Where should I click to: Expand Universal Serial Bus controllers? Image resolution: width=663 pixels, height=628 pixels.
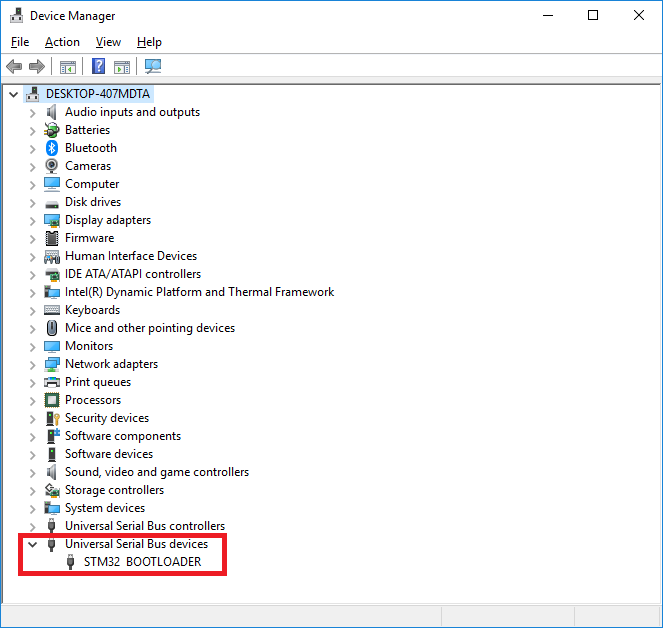[33, 527]
